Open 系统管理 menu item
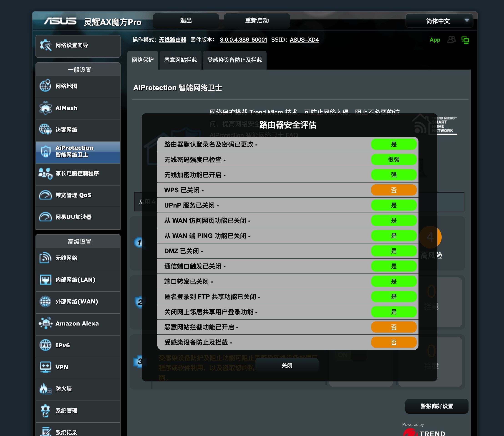The image size is (504, 436). coord(78,412)
